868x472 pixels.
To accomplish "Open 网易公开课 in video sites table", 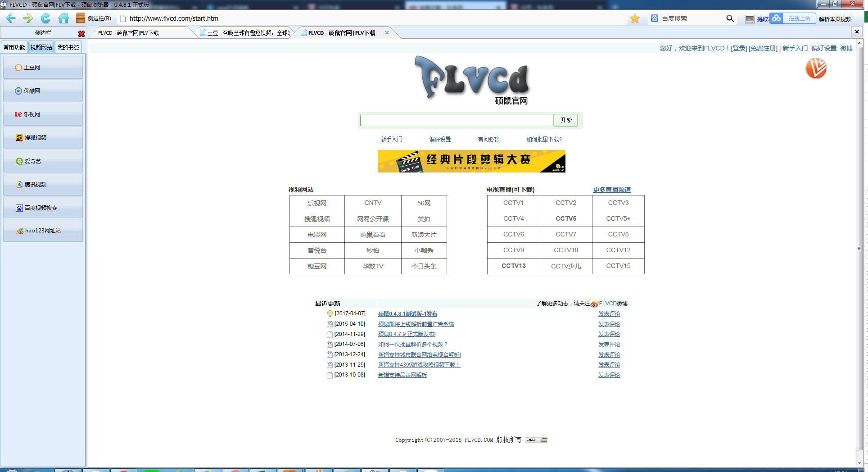I will (373, 219).
